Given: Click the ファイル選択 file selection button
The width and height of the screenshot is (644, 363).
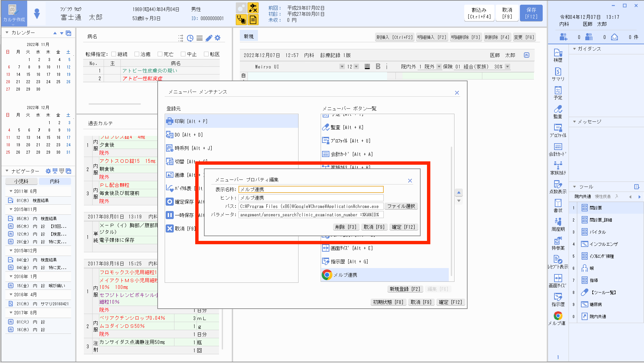Looking at the screenshot, I should tap(401, 206).
